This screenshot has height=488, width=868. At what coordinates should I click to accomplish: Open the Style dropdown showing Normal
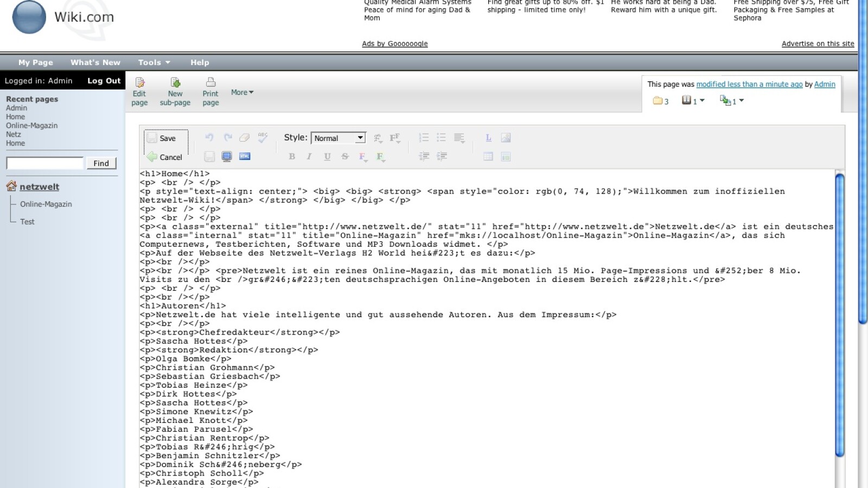pos(339,138)
